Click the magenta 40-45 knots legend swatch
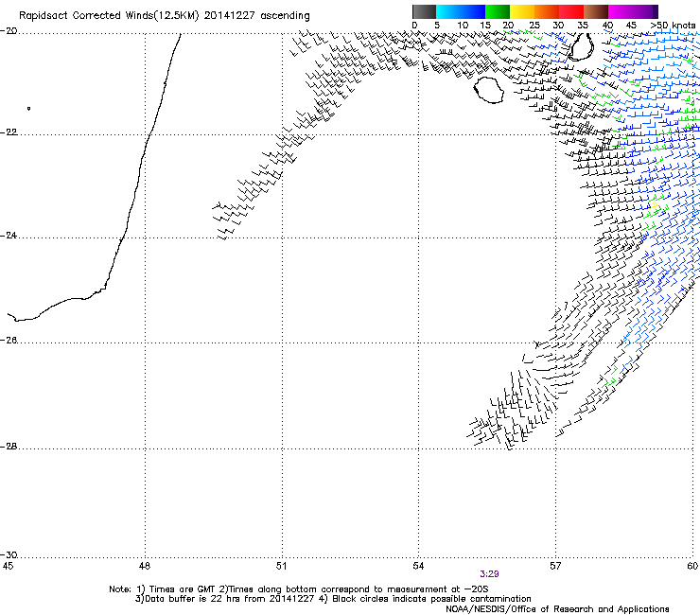The height and width of the screenshot is (615, 700). point(621,11)
